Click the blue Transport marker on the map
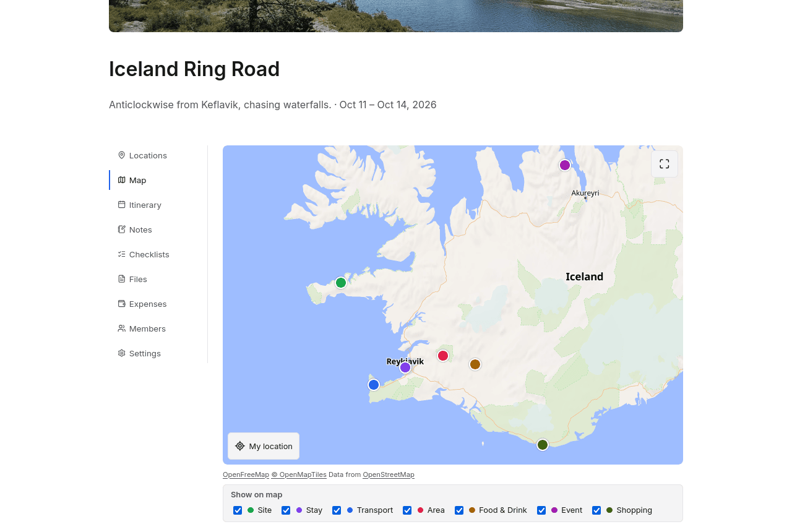This screenshot has height=532, width=792. click(374, 385)
